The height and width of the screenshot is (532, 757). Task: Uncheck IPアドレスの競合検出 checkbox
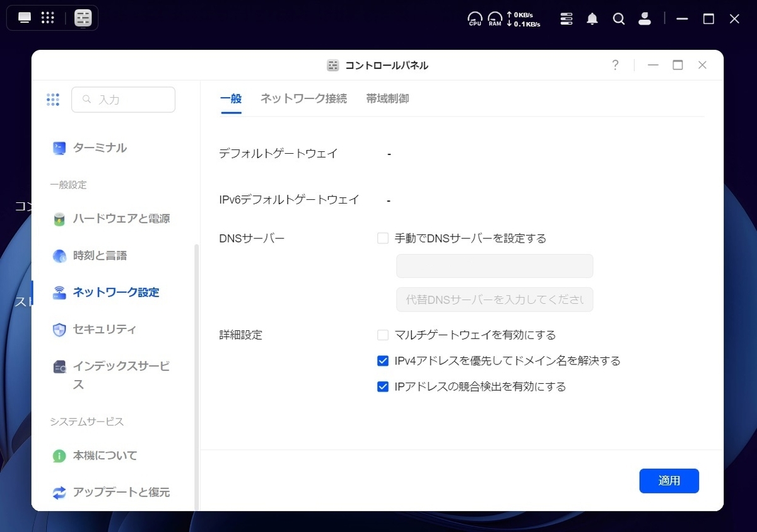(382, 386)
